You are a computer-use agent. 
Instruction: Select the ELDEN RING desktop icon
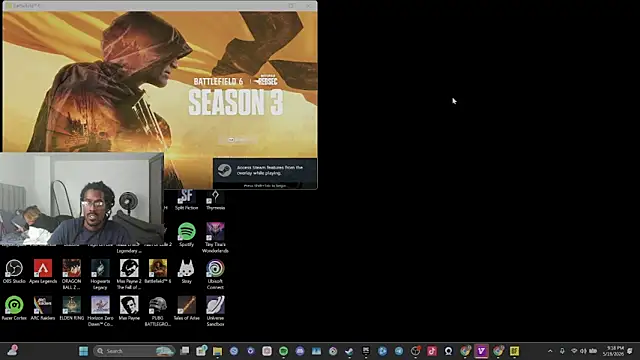click(71, 308)
